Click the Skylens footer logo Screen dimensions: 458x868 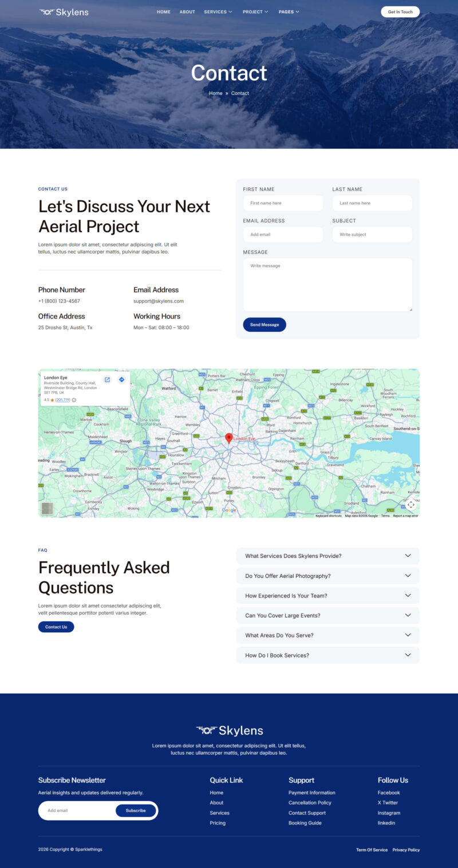click(x=229, y=731)
